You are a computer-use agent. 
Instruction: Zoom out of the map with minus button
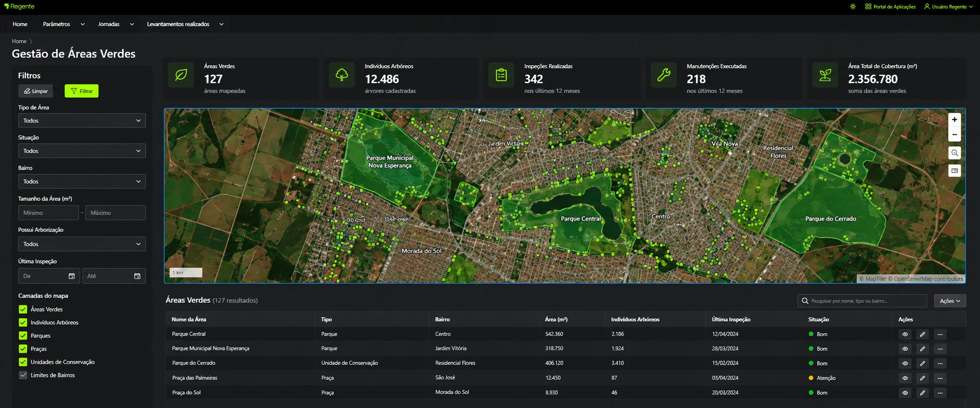pos(954,135)
